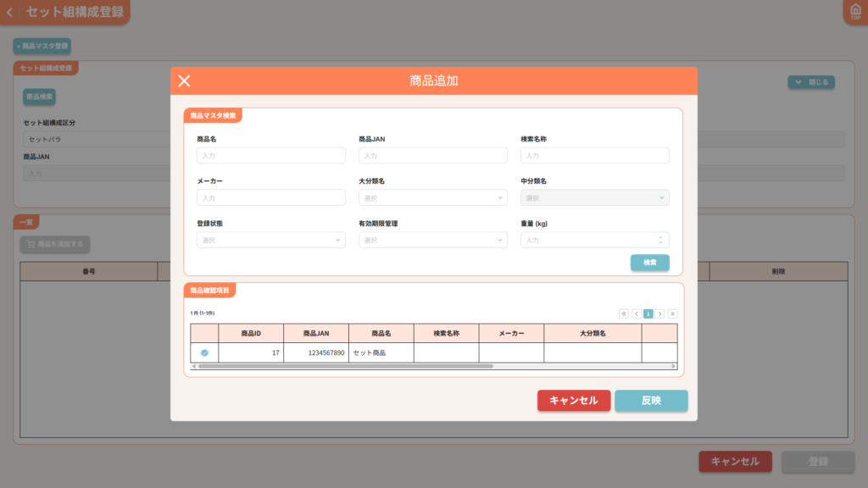Click the 削除 column header in background list
868x488 pixels.
click(x=778, y=272)
